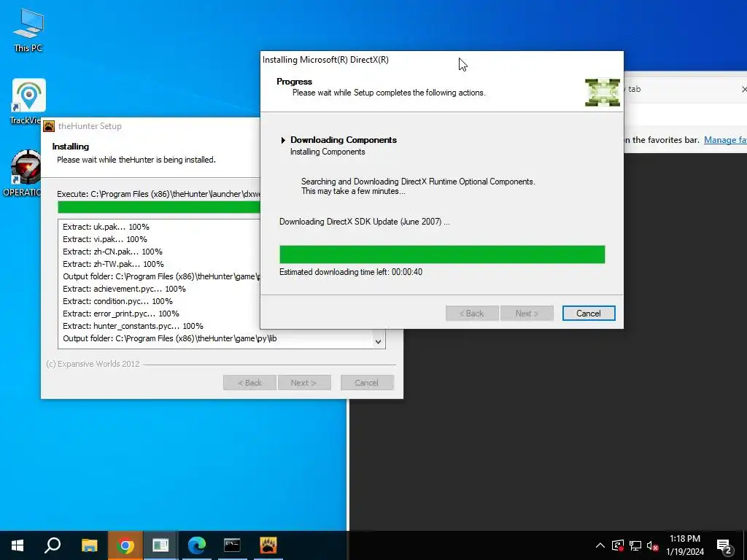
Task: Show hidden system tray icons
Action: (600, 545)
